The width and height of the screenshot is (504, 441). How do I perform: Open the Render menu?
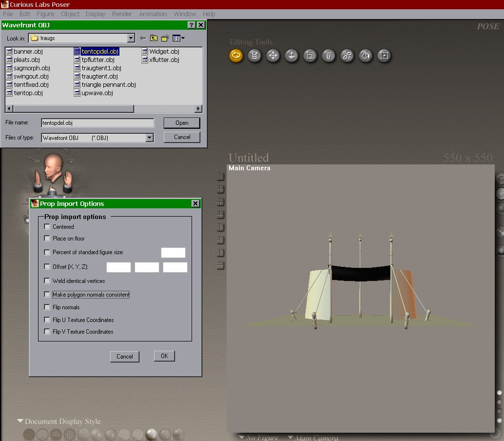122,14
